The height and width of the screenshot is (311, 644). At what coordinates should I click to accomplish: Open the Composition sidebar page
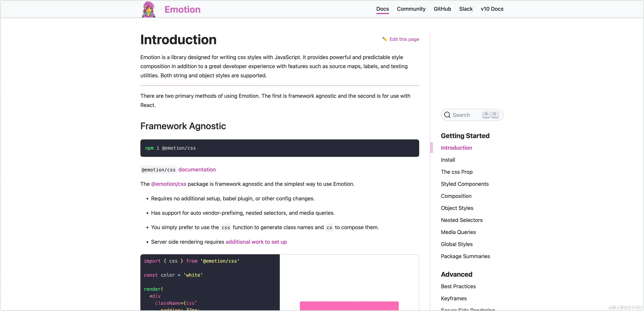point(456,196)
